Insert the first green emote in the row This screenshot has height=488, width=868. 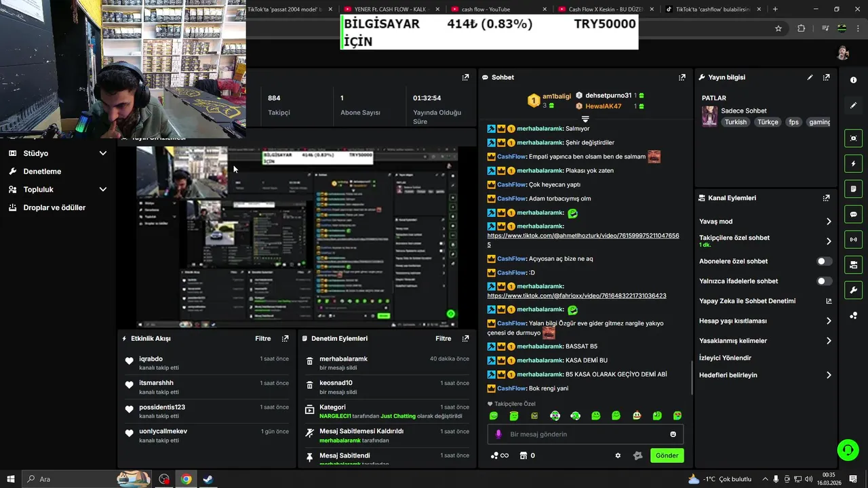pyautogui.click(x=494, y=415)
